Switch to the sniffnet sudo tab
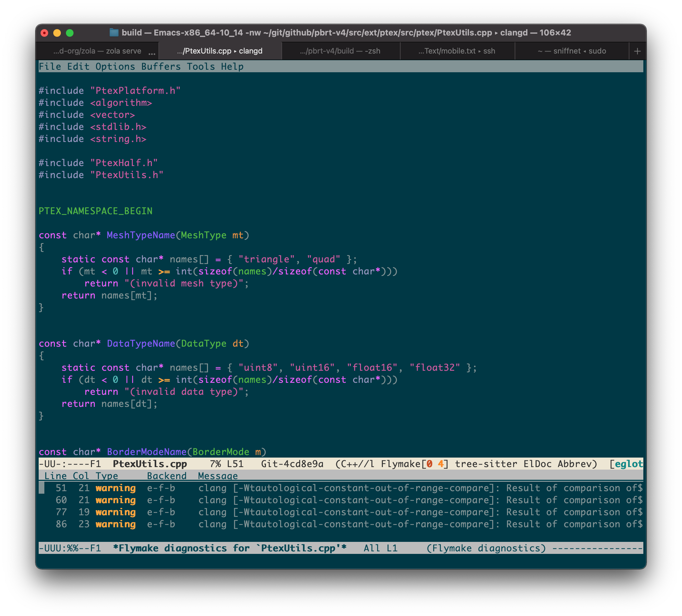682x616 pixels. tap(572, 51)
